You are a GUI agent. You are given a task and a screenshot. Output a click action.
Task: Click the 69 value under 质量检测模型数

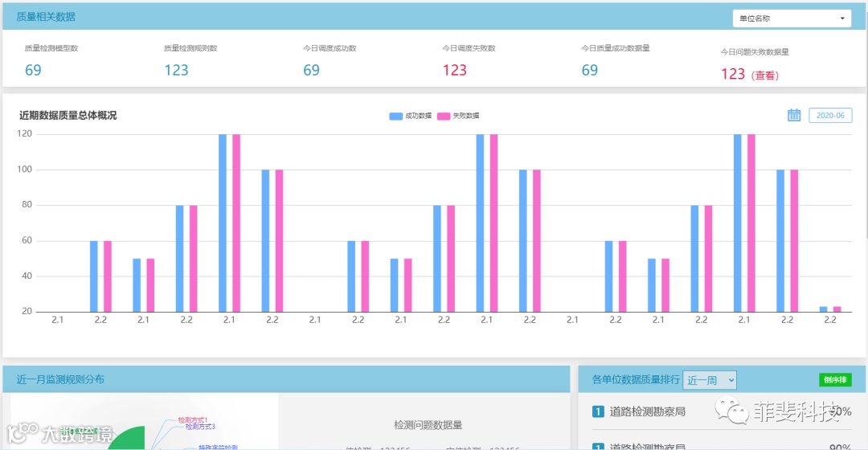coord(33,70)
